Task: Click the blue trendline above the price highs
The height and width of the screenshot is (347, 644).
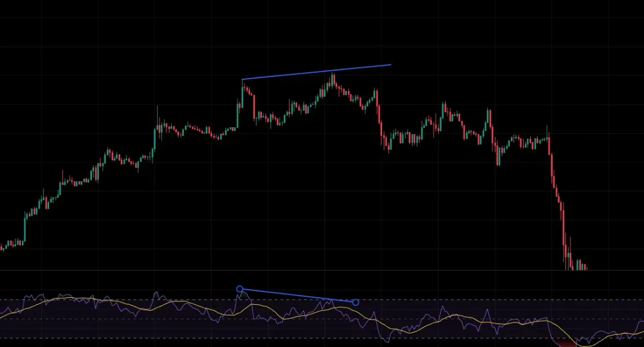Action: pos(316,72)
